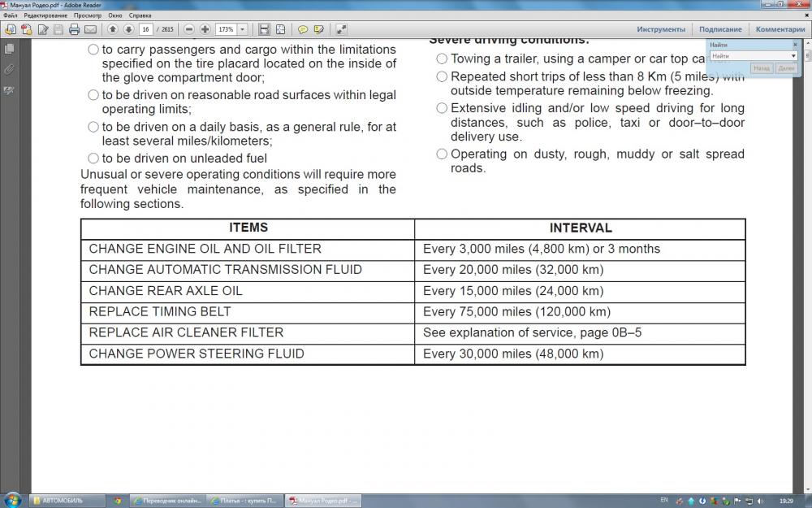Select the highlight text tool icon
Screen dimensions: 812x508
click(319, 29)
